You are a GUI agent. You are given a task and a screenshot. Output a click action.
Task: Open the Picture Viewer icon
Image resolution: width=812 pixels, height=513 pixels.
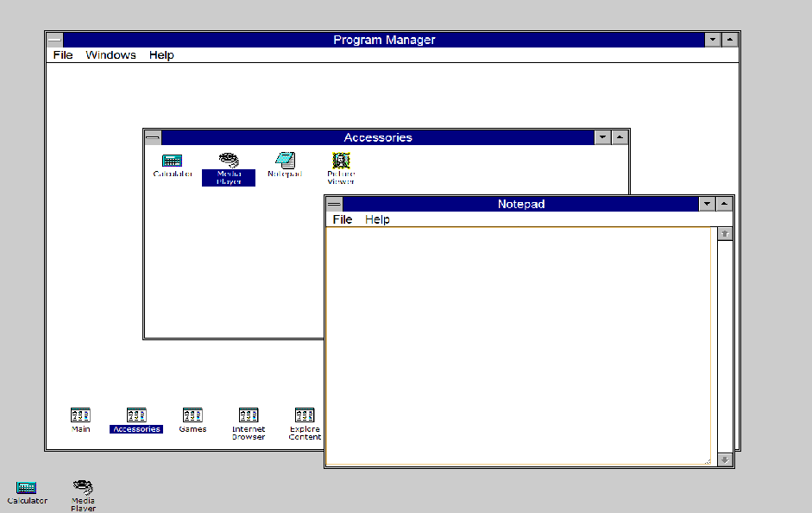[340, 165]
